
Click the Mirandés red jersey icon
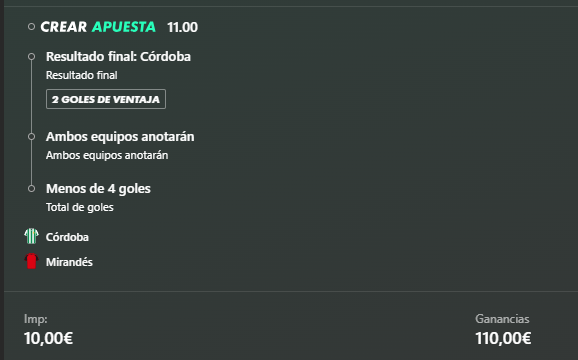tap(31, 261)
